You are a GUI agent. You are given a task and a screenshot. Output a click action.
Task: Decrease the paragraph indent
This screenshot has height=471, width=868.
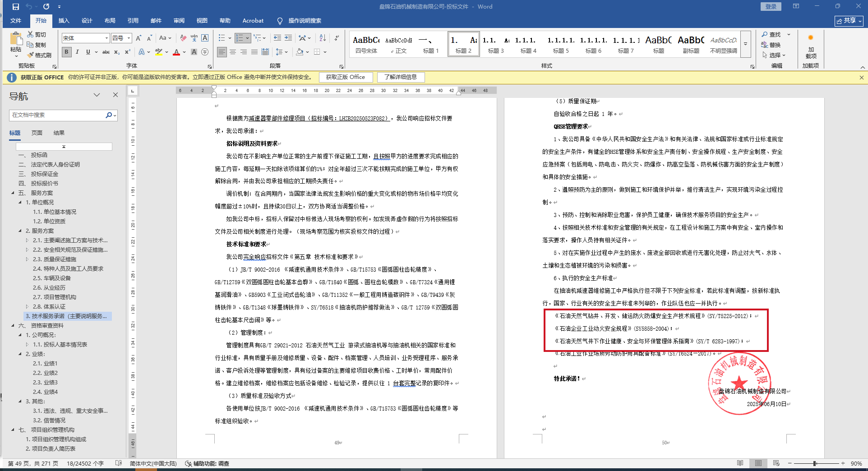pos(277,38)
